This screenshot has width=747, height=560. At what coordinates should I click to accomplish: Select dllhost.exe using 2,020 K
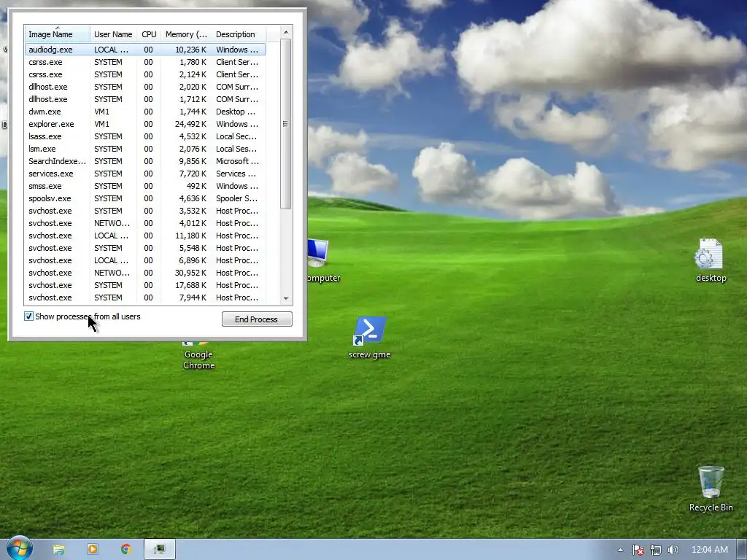(145, 87)
